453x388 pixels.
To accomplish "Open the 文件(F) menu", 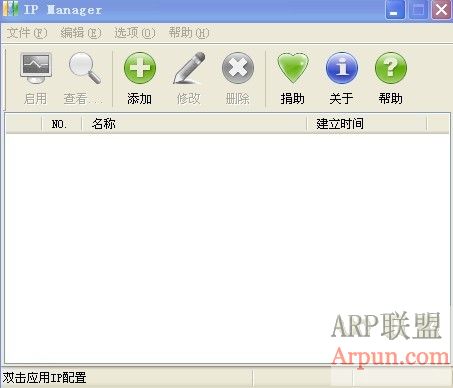I will point(27,33).
